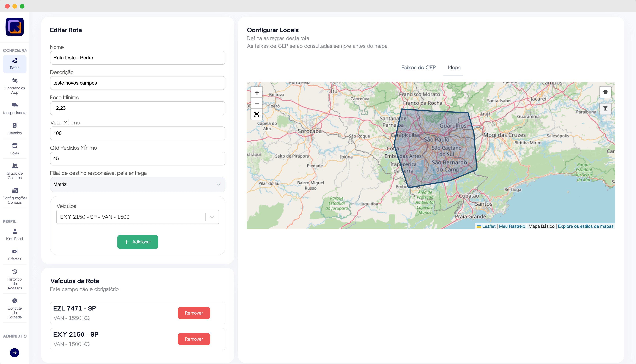Expand Veículos selection dropdown arrow
Image resolution: width=636 pixels, height=364 pixels.
212,217
